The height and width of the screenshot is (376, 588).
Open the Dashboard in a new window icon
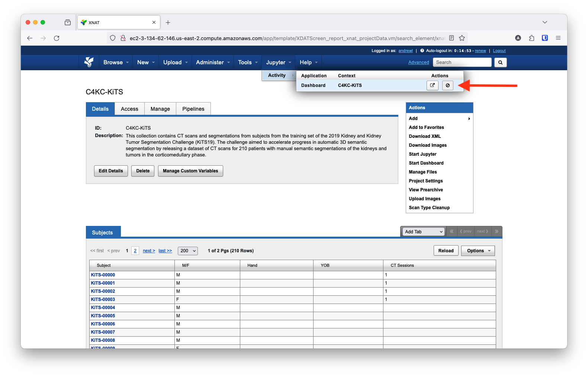(432, 85)
